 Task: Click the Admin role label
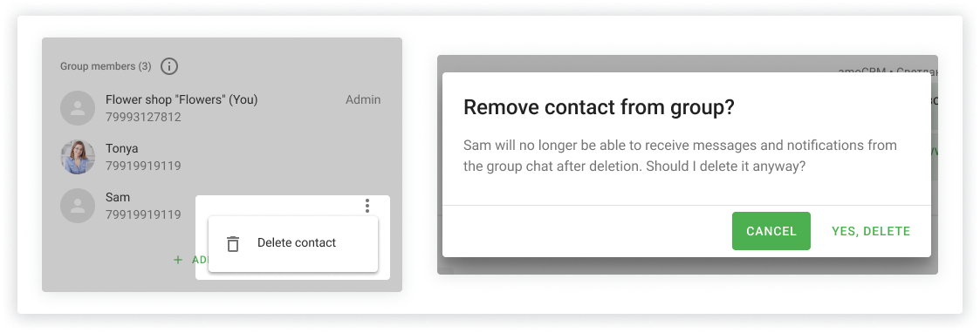pyautogui.click(x=363, y=100)
